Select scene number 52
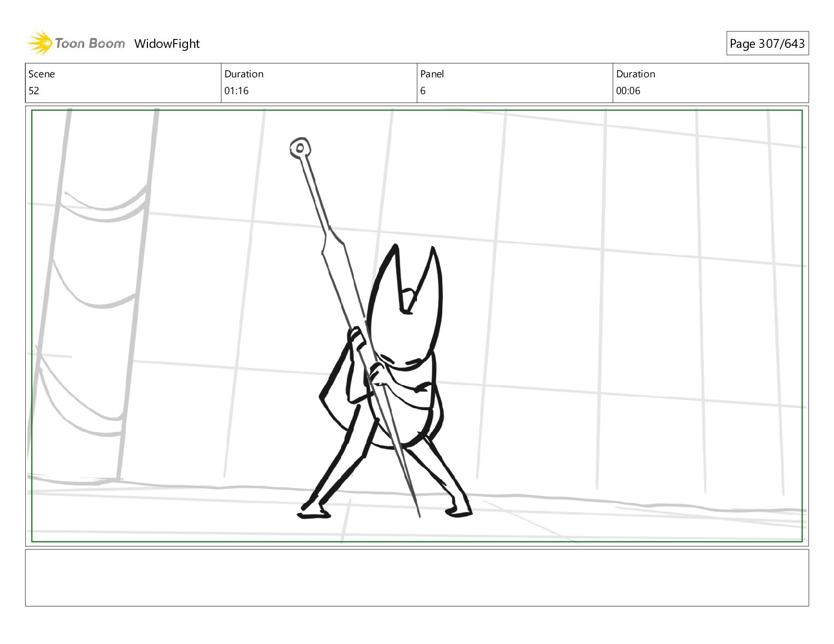The image size is (834, 644). point(34,91)
